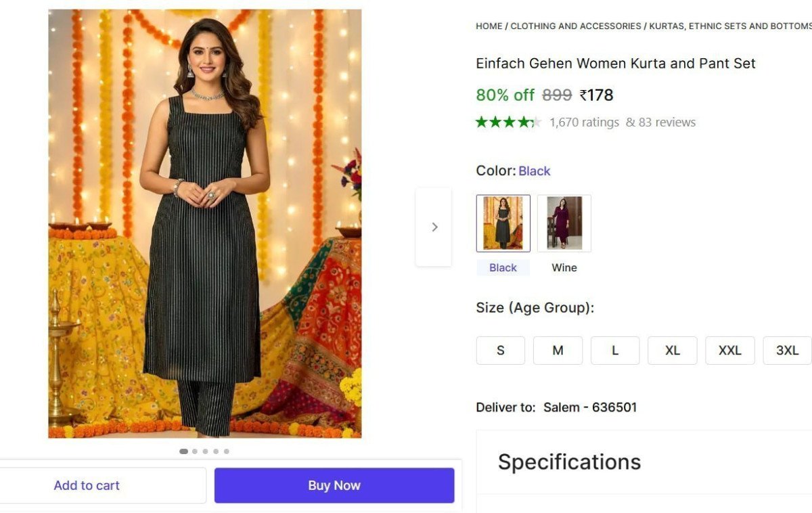Select the XL size
Screen dimensions: 812x513
pyautogui.click(x=673, y=350)
